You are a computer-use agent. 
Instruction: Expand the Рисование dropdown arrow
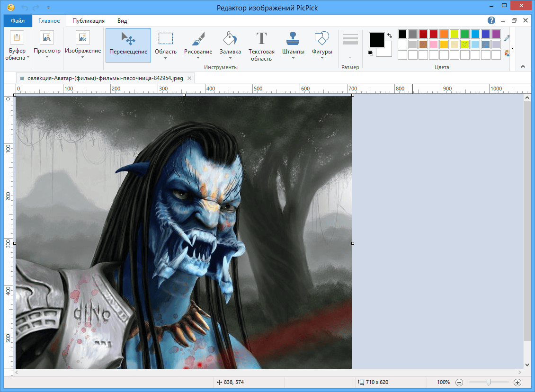click(198, 58)
